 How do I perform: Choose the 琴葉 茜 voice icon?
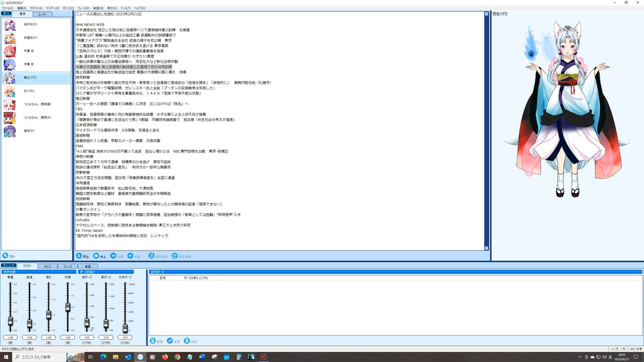click(9, 52)
